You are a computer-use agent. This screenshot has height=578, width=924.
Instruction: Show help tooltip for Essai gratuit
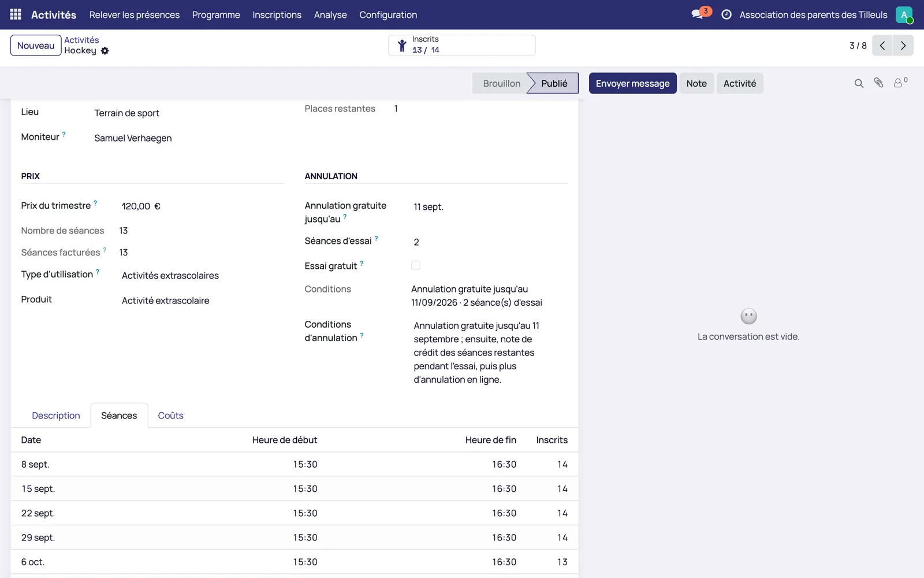point(362,263)
